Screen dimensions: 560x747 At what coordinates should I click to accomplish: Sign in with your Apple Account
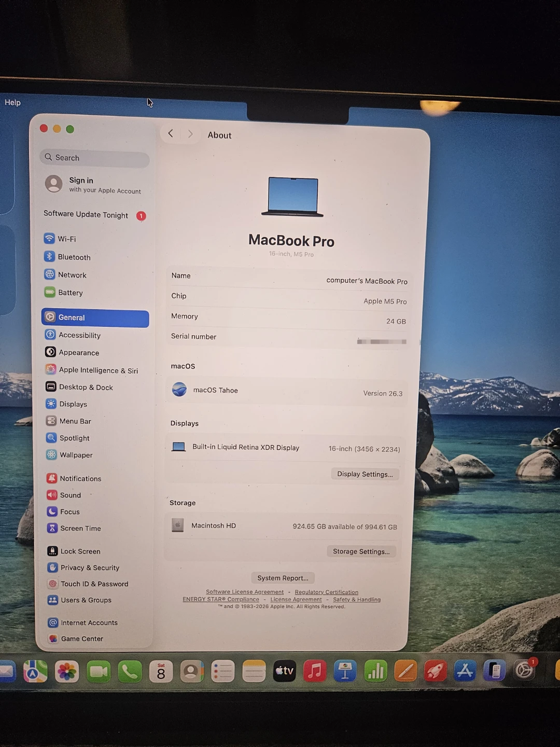(x=94, y=185)
